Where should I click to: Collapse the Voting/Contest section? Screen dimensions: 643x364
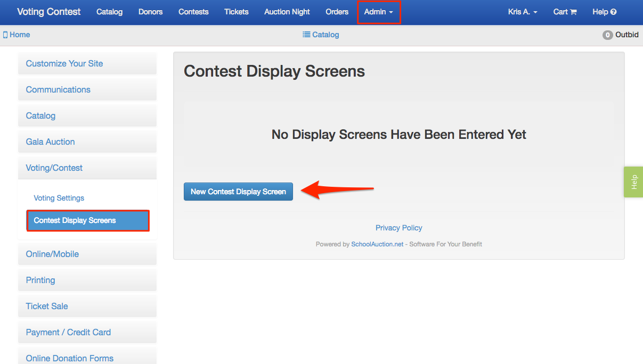[x=87, y=168]
